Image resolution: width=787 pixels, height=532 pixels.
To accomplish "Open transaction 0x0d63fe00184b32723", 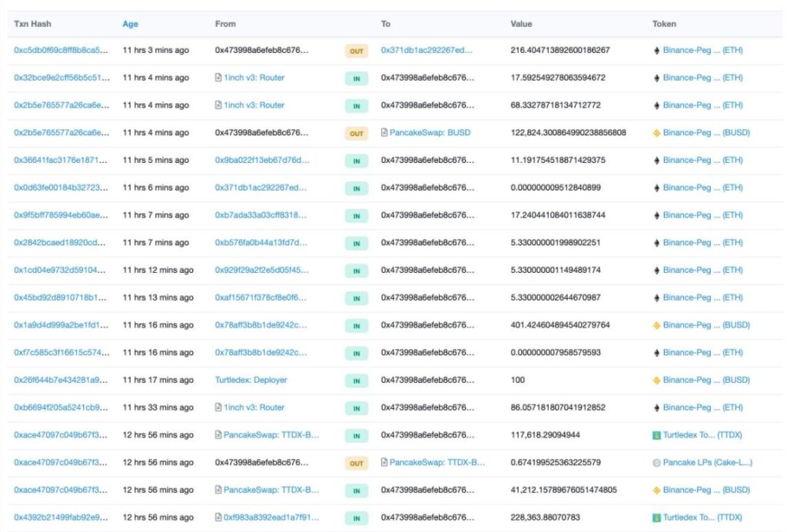I will pos(61,188).
